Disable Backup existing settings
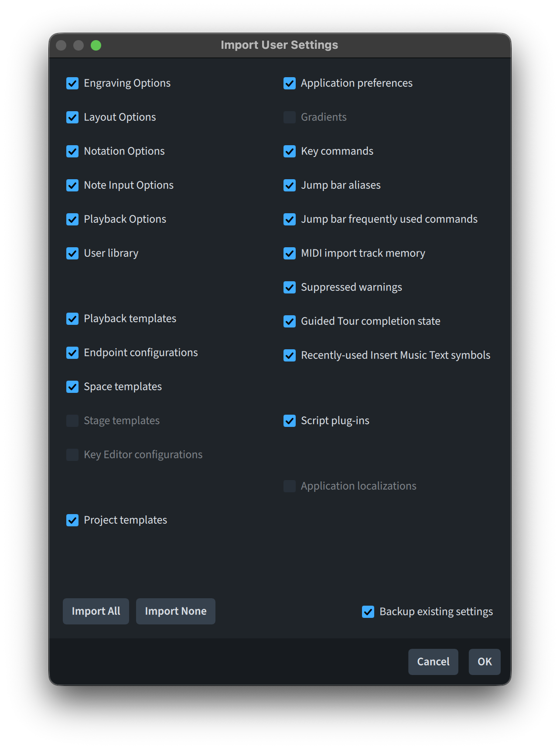560x750 pixels. 368,612
